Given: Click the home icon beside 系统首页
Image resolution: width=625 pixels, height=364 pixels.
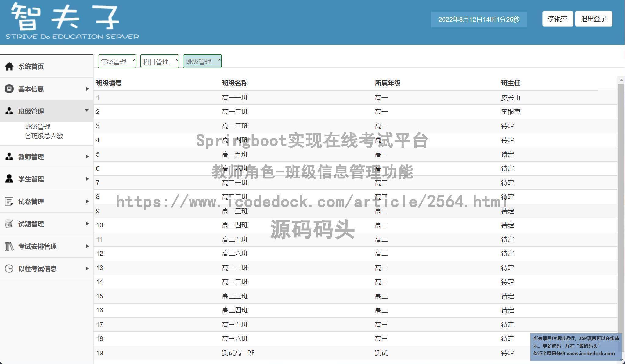Looking at the screenshot, I should [x=9, y=66].
